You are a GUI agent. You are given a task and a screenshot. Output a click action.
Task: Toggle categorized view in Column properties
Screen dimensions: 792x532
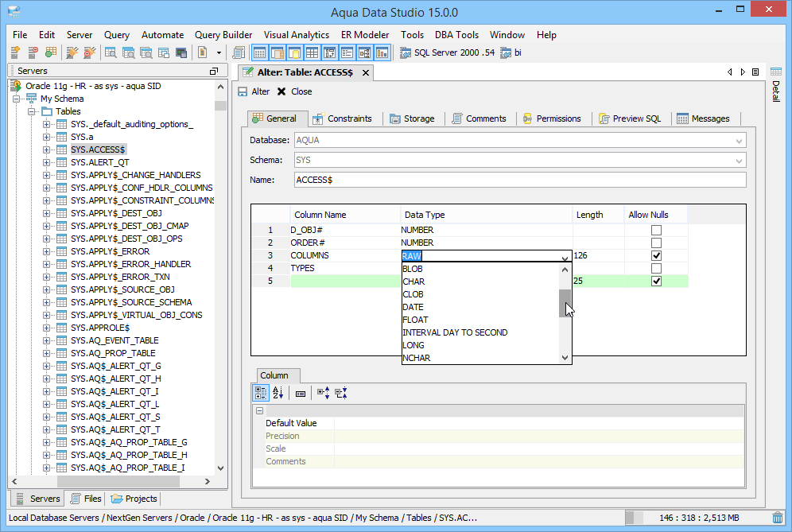[261, 393]
